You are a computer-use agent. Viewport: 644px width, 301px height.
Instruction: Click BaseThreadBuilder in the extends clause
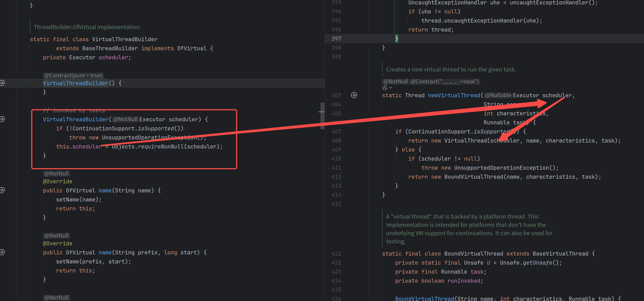click(110, 48)
